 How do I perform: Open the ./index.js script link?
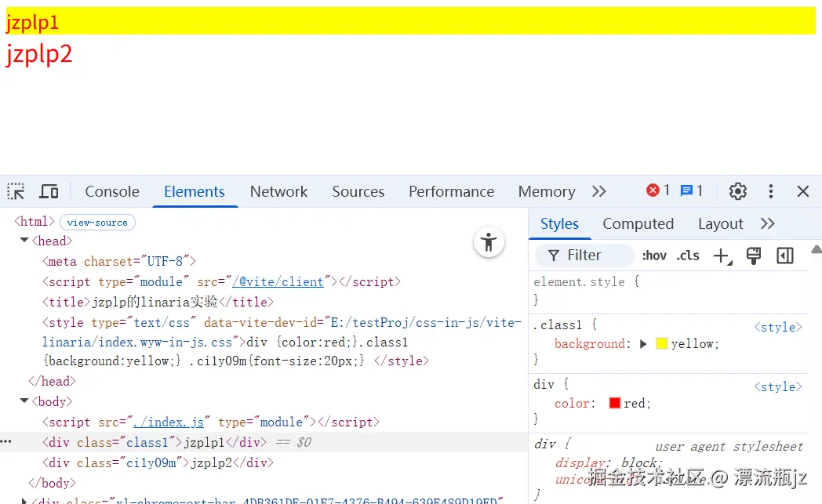[169, 422]
